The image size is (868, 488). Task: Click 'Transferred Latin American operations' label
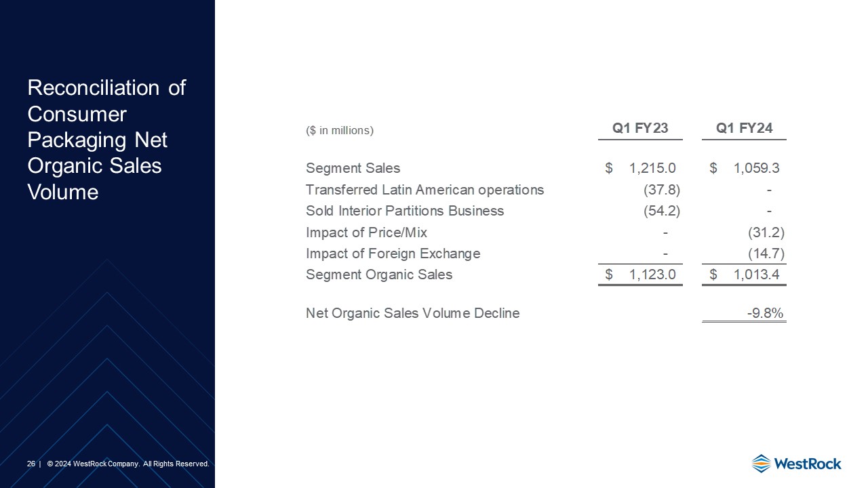[425, 190]
